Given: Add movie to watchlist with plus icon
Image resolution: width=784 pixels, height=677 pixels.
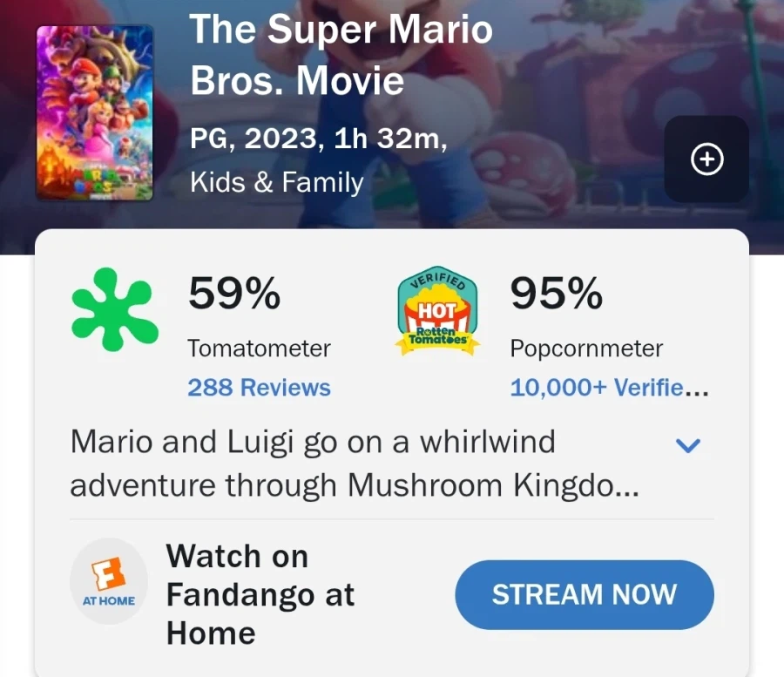Looking at the screenshot, I should coord(706,159).
